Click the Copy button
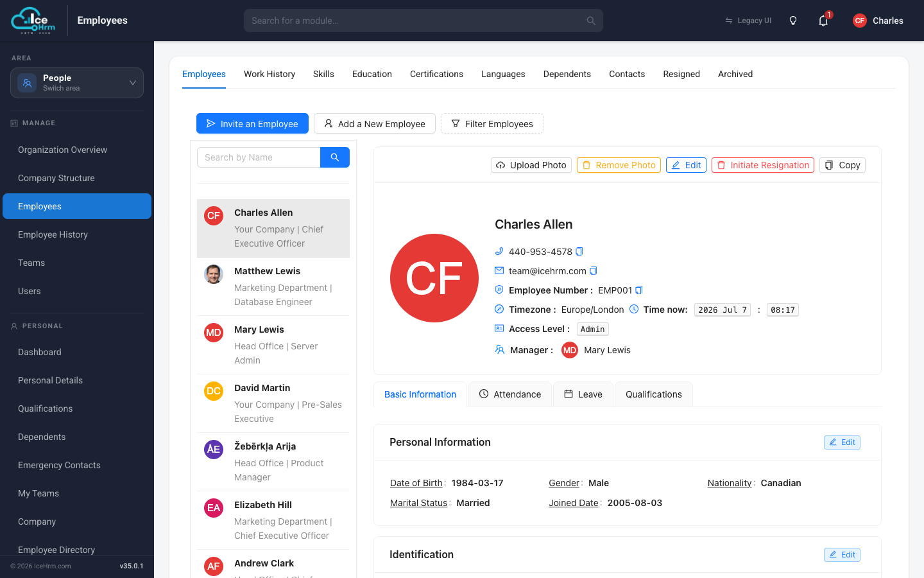Image resolution: width=924 pixels, height=578 pixels. click(843, 165)
